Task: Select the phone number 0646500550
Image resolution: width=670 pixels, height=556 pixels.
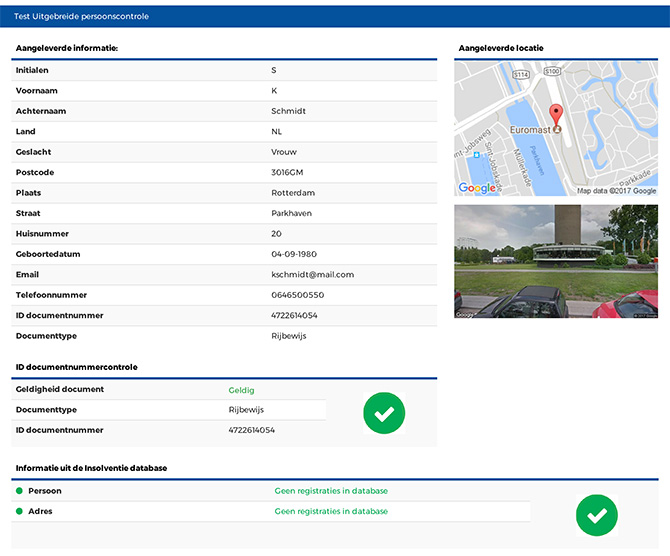Action: tap(297, 295)
